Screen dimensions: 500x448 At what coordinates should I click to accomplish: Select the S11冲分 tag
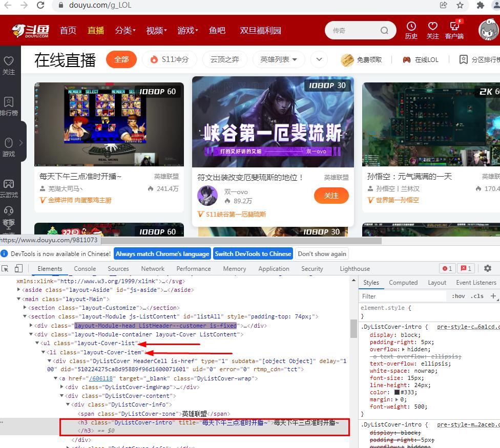tap(170, 59)
